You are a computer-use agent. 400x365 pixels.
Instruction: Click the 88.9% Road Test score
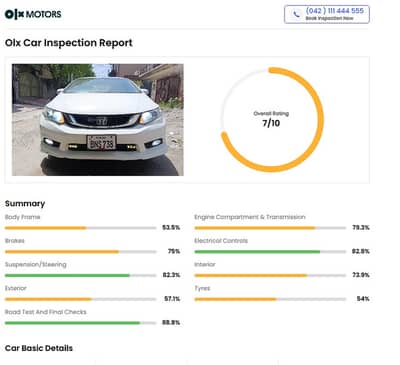click(171, 322)
